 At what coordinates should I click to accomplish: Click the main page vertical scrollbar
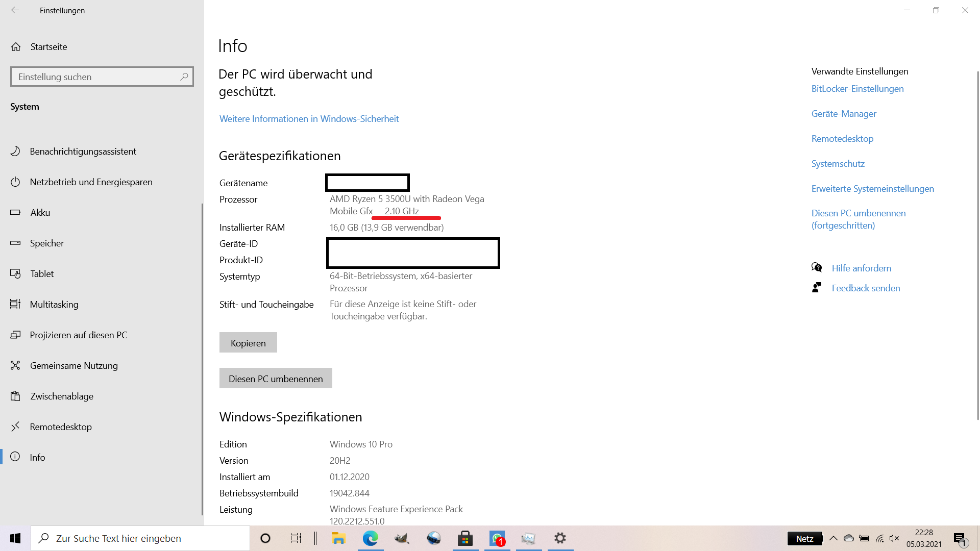pos(977,245)
